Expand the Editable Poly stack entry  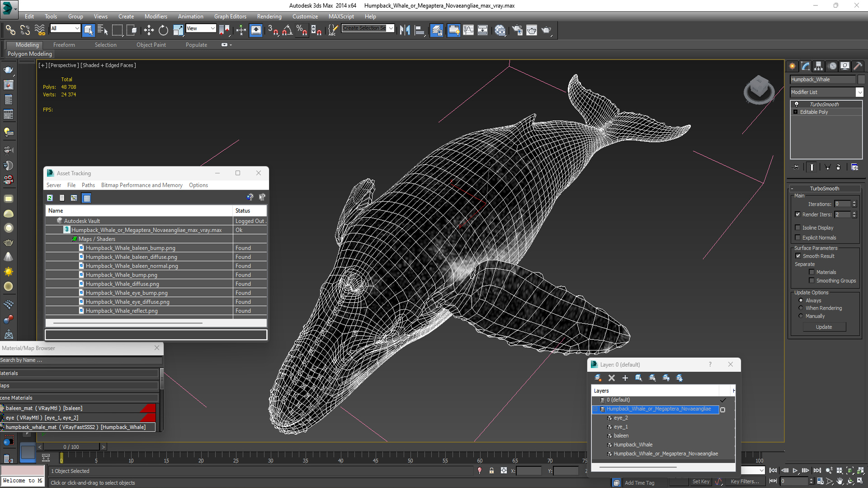click(x=795, y=112)
